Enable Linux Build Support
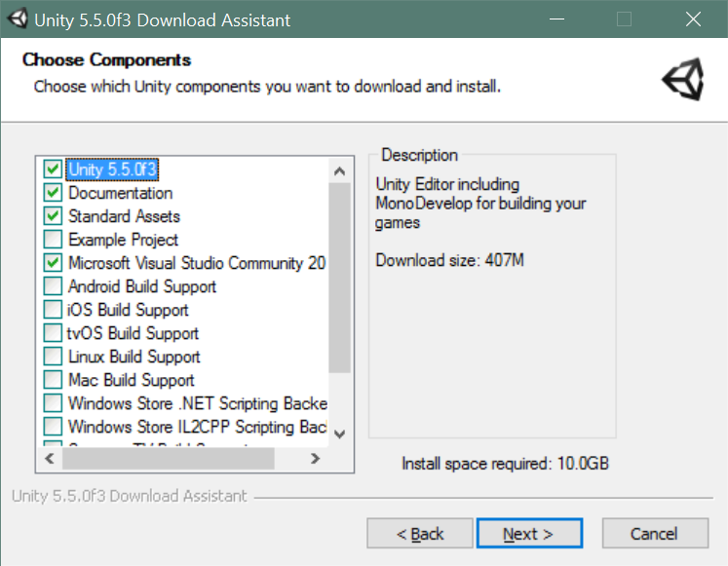728x566 pixels. [x=53, y=357]
